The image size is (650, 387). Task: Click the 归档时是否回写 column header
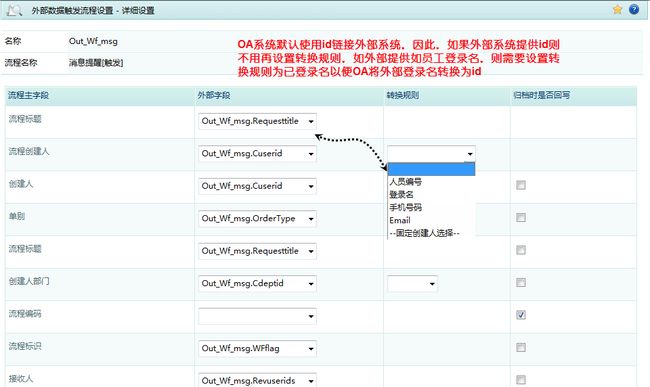point(541,95)
